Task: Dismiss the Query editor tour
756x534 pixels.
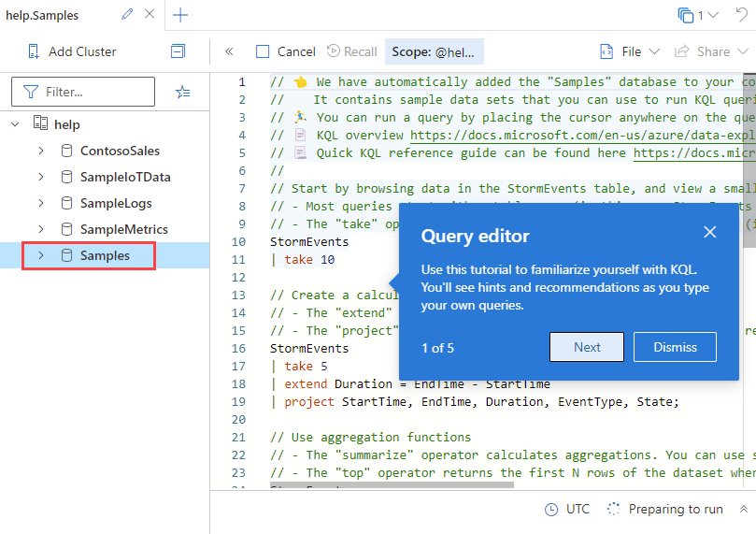Action: point(675,347)
